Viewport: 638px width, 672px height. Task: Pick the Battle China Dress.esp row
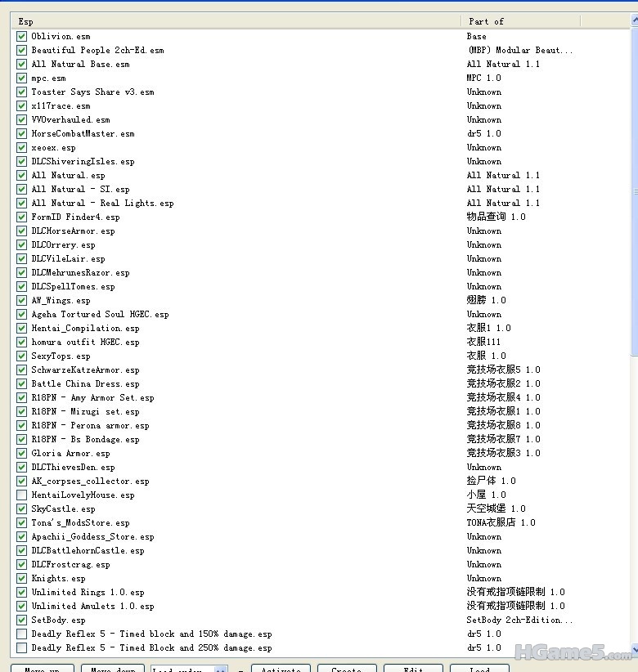click(x=85, y=383)
